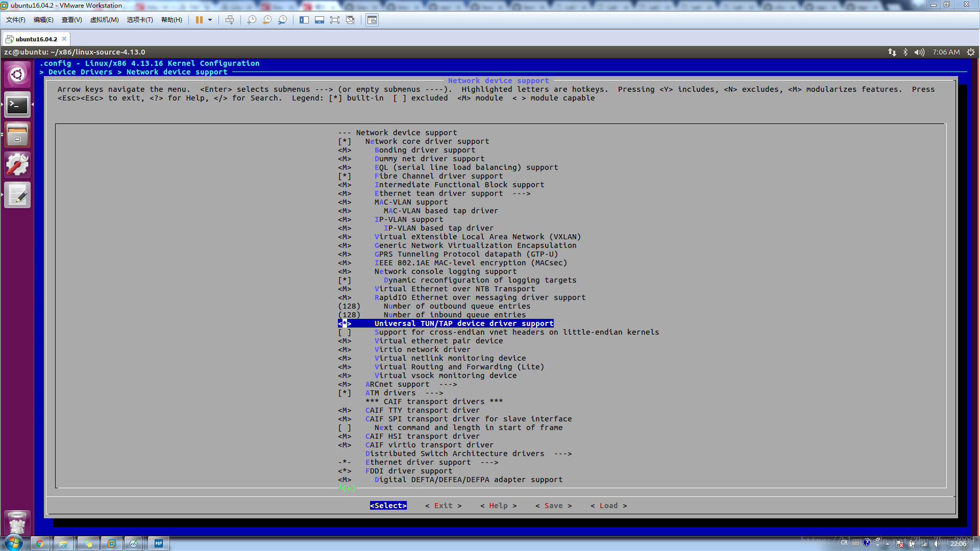
Task: Open the 查看(V) menu
Action: (71, 20)
